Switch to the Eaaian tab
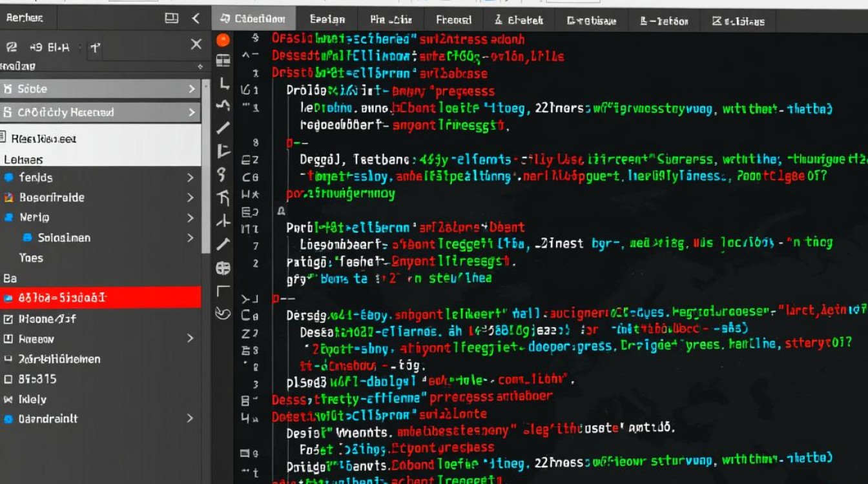The height and width of the screenshot is (484, 868). [x=327, y=20]
